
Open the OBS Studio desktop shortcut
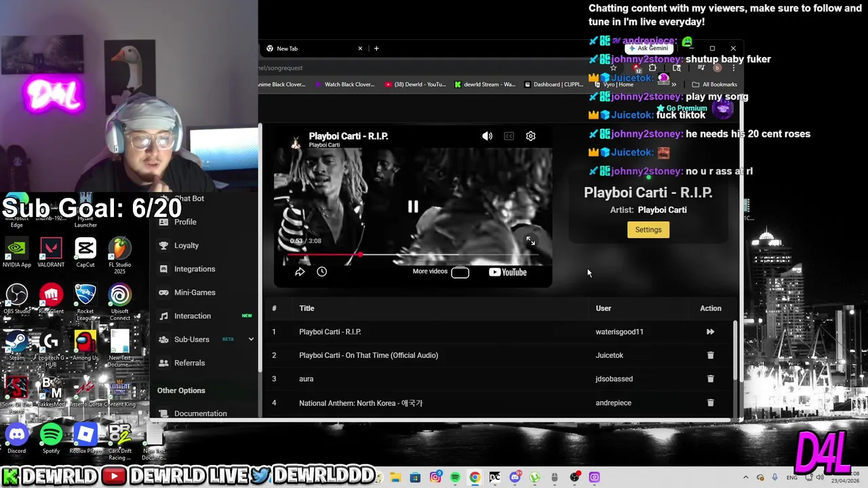point(17,299)
